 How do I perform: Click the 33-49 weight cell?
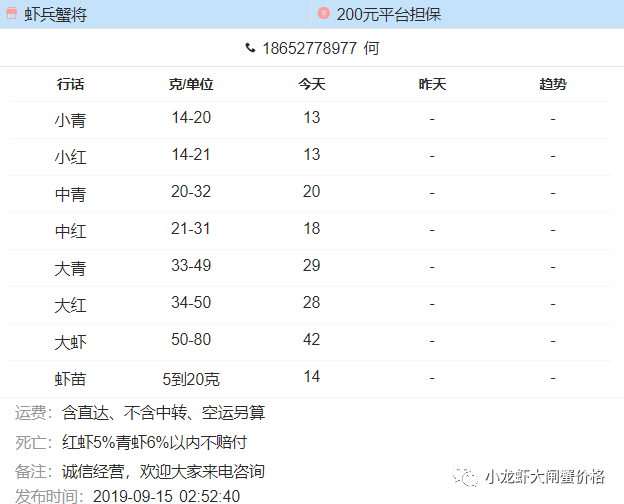click(191, 266)
